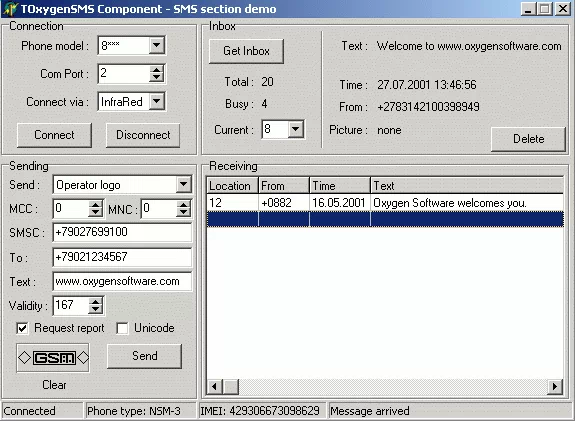Click the Location column header
This screenshot has height=421, width=575.
pos(232,186)
